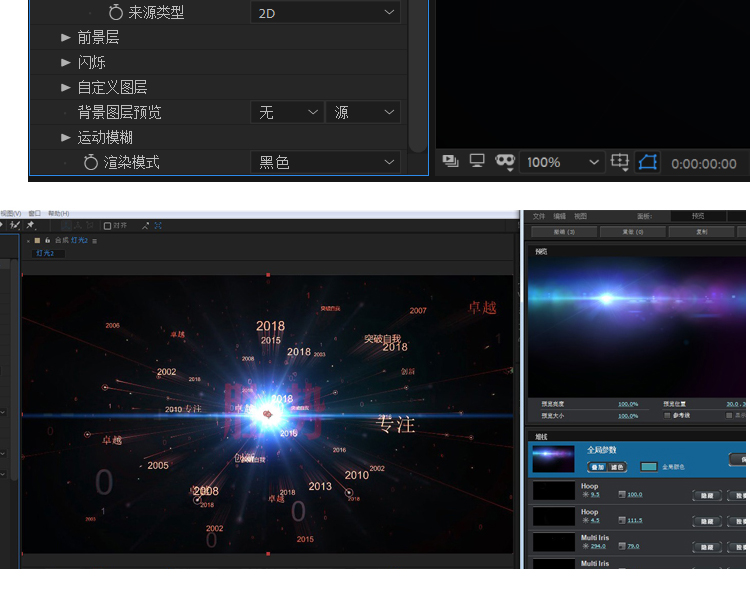Expand the 前景层 group

pyautogui.click(x=66, y=37)
